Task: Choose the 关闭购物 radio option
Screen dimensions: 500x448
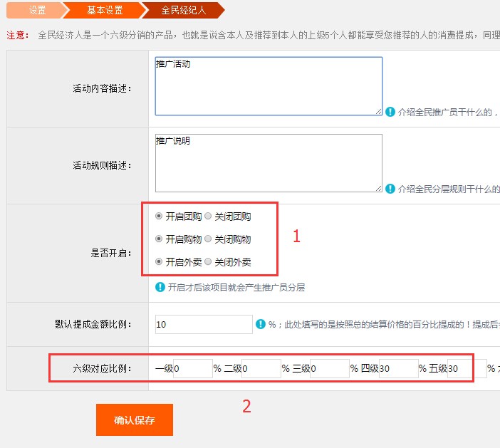Action: point(208,239)
